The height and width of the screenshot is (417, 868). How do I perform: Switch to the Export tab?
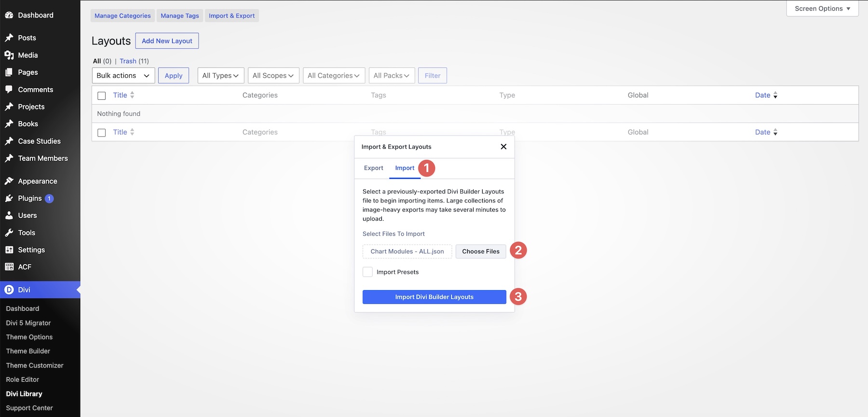coord(374,168)
